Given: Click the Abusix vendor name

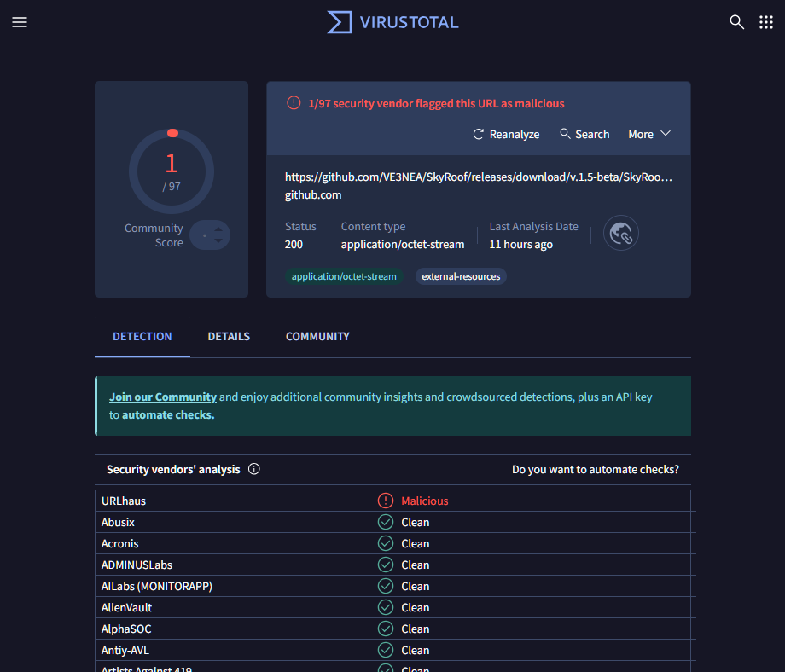Looking at the screenshot, I should pos(118,523).
